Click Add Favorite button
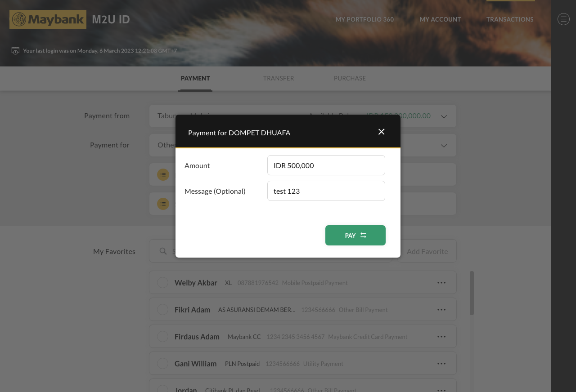The width and height of the screenshot is (576, 392). [x=427, y=251]
